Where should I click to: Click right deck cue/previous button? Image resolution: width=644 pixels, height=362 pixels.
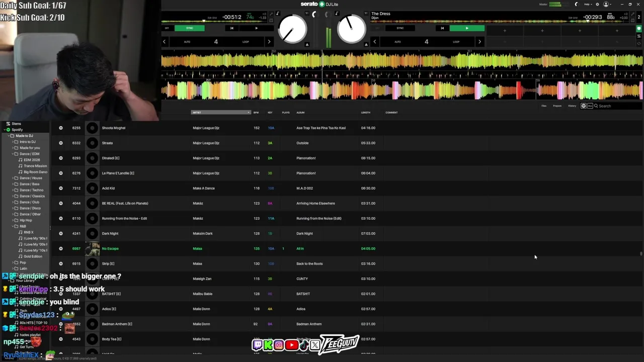pyautogui.click(x=442, y=28)
